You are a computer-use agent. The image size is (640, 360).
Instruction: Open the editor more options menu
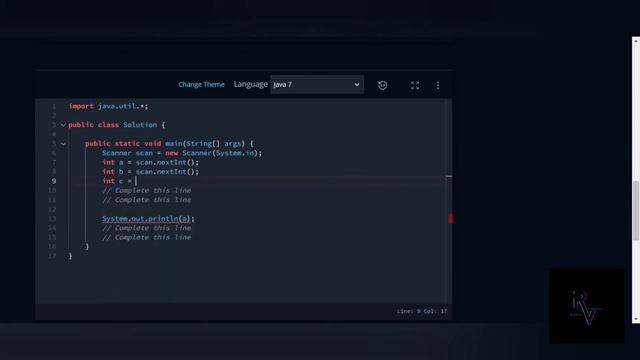(x=438, y=85)
